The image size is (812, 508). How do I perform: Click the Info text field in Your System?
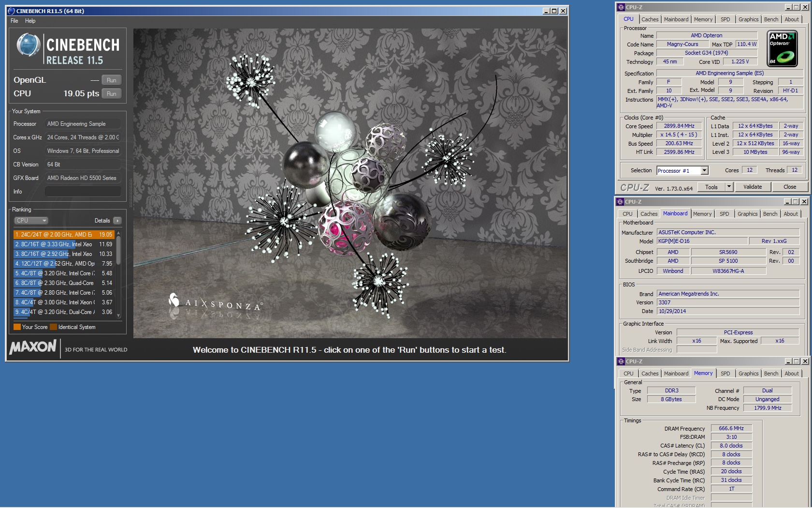click(x=83, y=192)
